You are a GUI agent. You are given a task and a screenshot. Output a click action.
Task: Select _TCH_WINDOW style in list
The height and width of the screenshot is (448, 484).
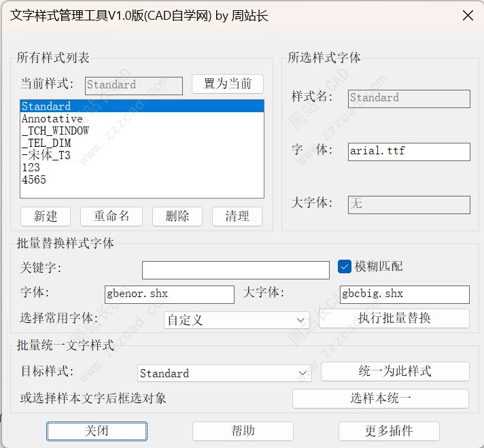click(x=55, y=131)
